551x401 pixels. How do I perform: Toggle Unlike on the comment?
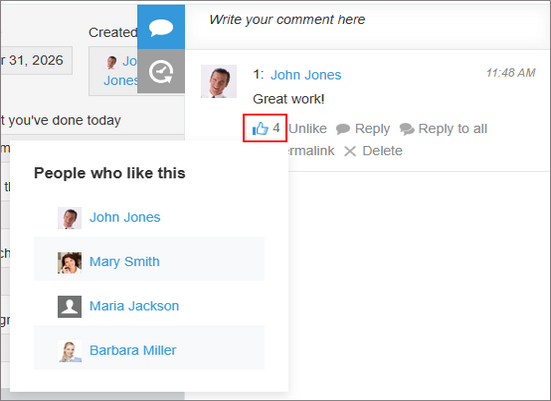coord(307,129)
